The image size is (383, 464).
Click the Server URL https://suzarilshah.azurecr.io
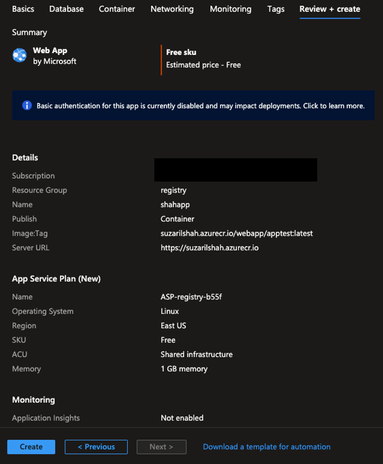click(209, 248)
